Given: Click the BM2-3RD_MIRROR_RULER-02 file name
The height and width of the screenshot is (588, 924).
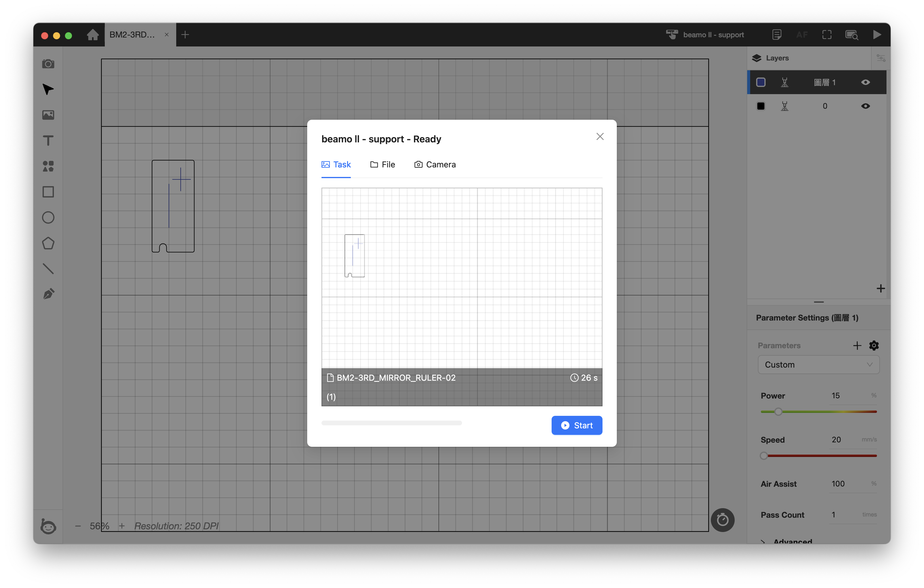Looking at the screenshot, I should [x=396, y=377].
